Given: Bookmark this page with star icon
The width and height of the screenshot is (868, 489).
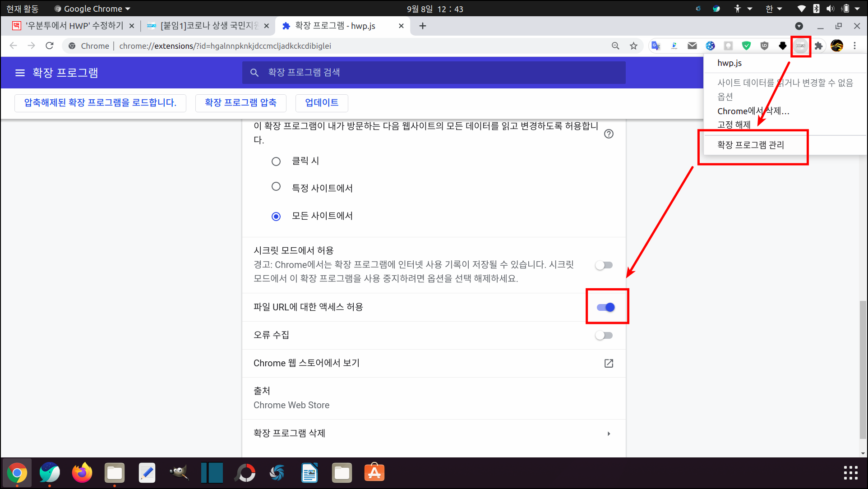Looking at the screenshot, I should [633, 46].
